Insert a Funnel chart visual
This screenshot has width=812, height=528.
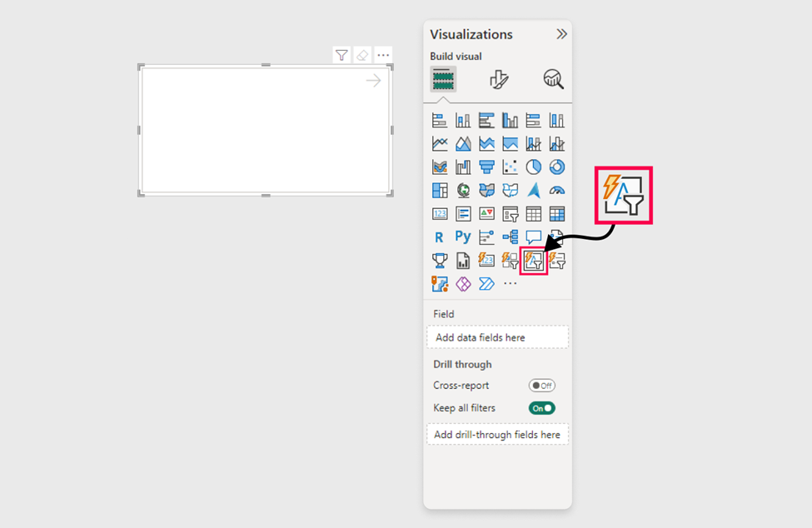pos(487,167)
